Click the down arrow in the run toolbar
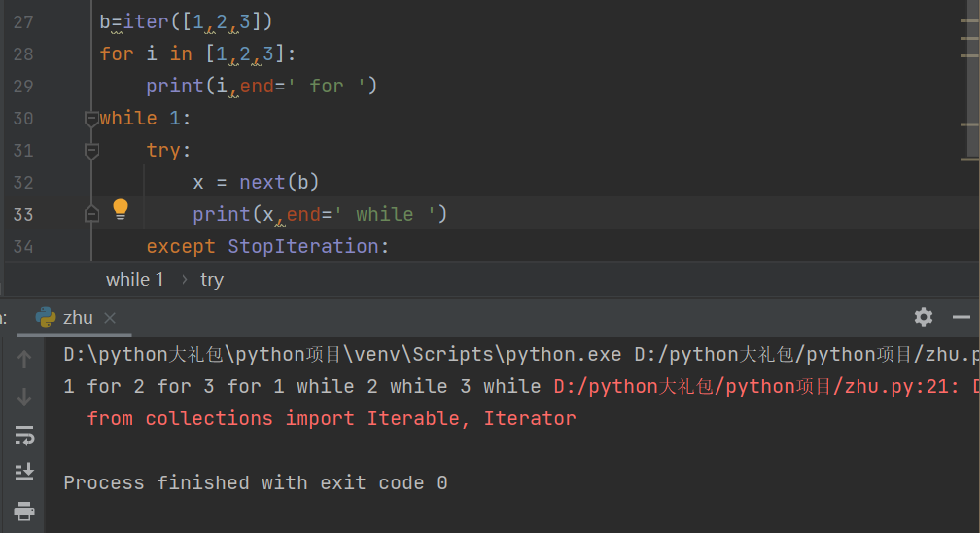 (25, 397)
